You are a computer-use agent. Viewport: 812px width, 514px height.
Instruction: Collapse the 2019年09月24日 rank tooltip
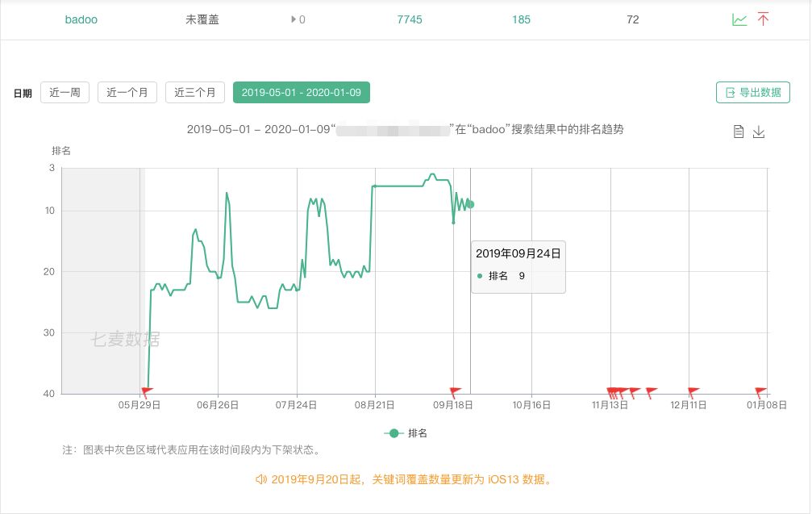(x=518, y=266)
